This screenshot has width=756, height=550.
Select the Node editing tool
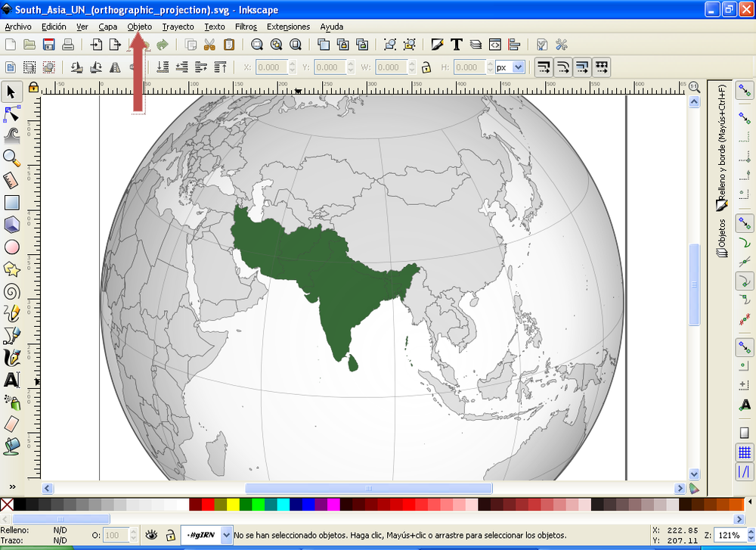(x=12, y=114)
